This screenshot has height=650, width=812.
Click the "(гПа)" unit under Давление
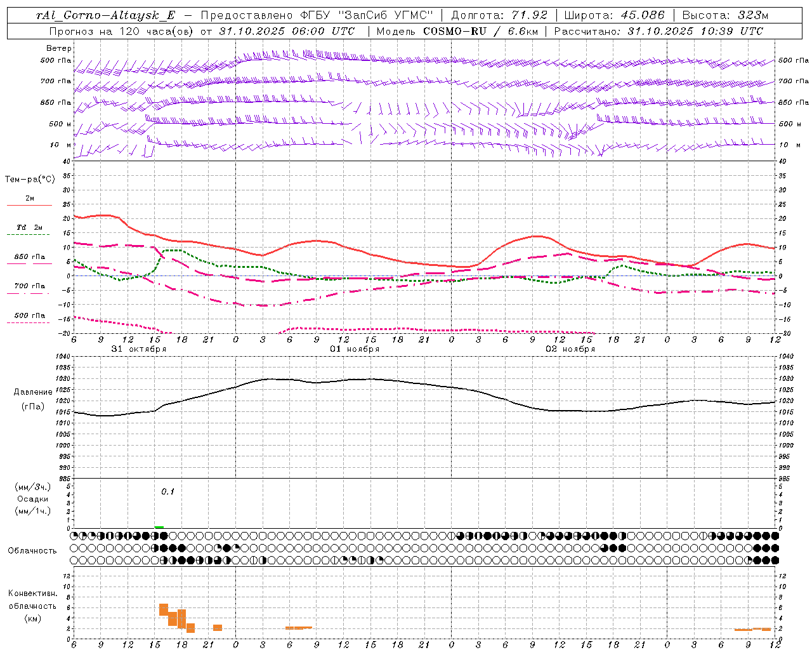(x=32, y=407)
